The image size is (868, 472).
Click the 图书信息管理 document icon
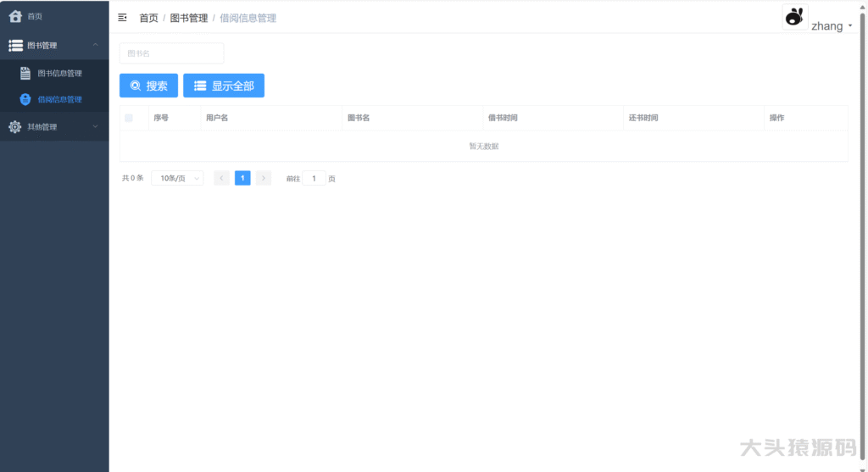pos(25,73)
